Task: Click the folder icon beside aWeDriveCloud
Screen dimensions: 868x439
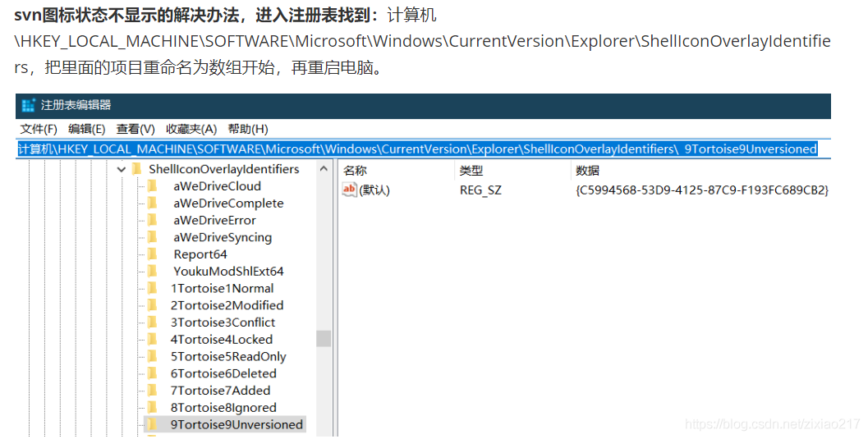Action: 152,186
